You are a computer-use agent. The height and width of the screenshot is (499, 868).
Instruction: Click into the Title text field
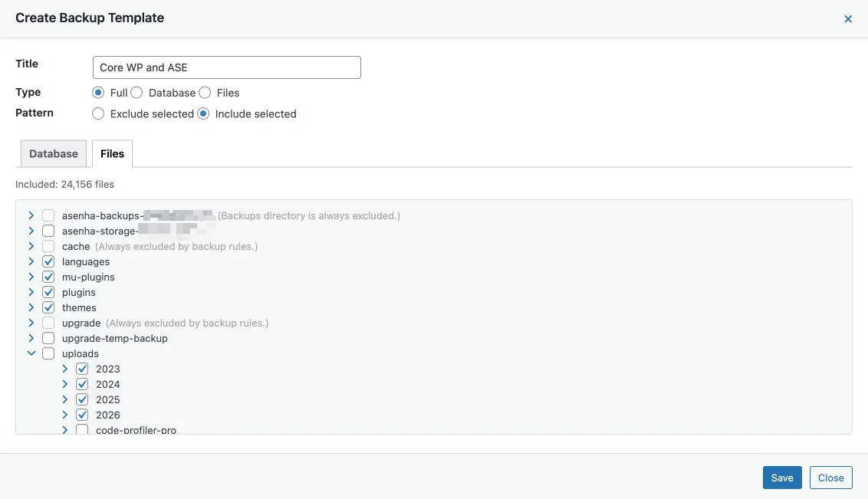coord(226,67)
